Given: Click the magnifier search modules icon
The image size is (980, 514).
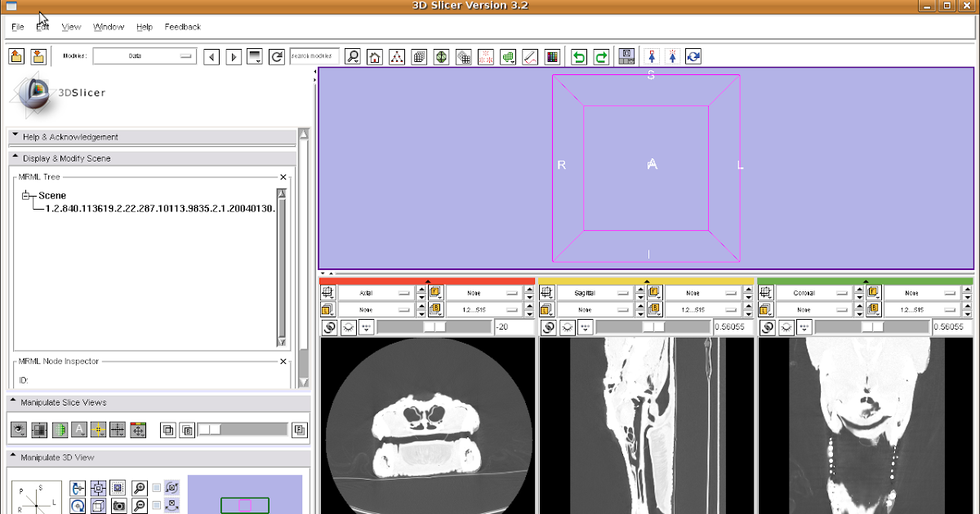Looking at the screenshot, I should tap(353, 57).
